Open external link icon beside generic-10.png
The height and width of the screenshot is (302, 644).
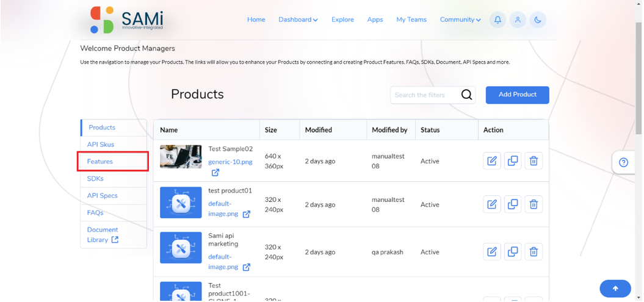tap(215, 173)
